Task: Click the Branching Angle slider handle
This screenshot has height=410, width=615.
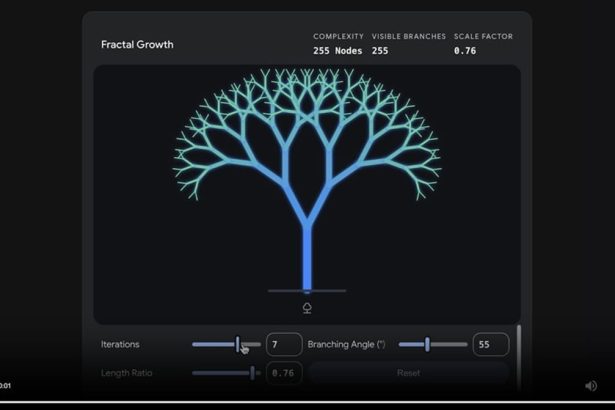Action: click(427, 344)
